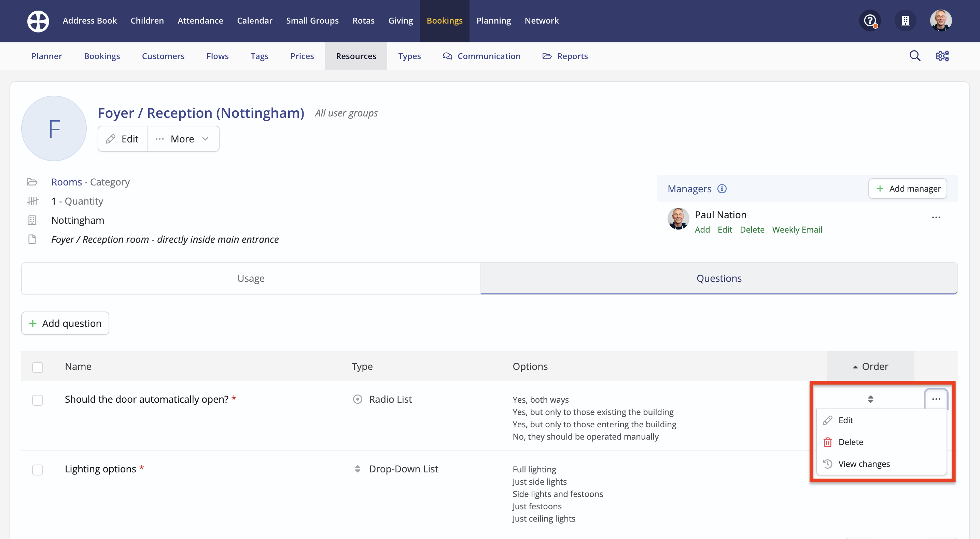
Task: Open the Rooms category link
Action: point(66,182)
